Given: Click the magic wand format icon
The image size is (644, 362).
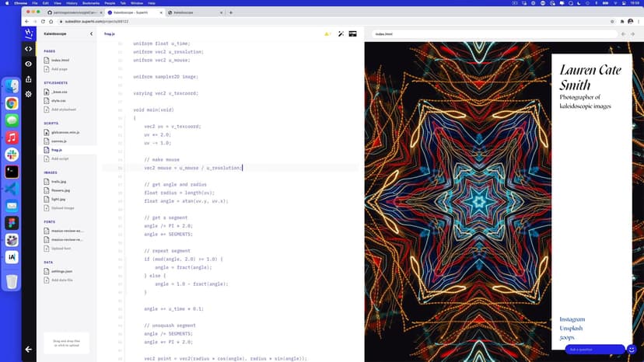Looking at the screenshot, I should pyautogui.click(x=341, y=34).
